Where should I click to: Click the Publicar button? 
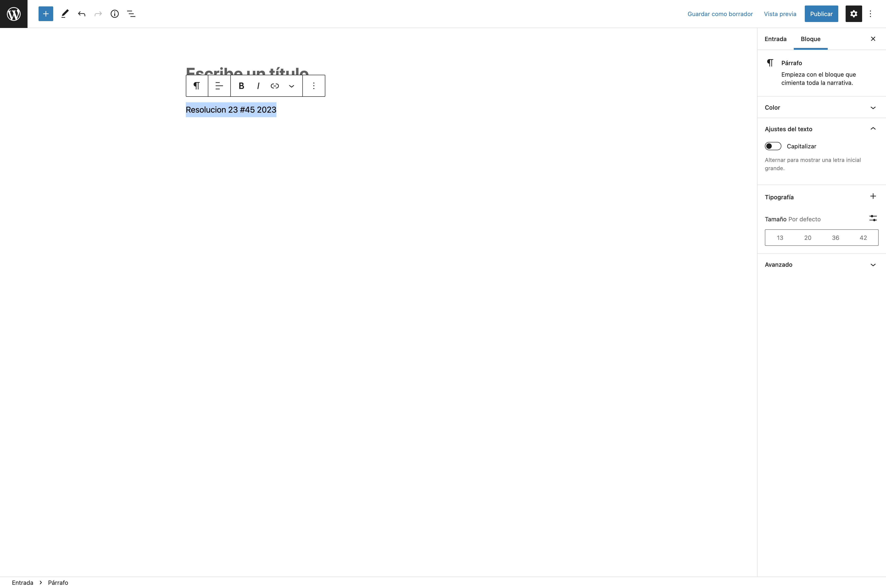pyautogui.click(x=821, y=14)
